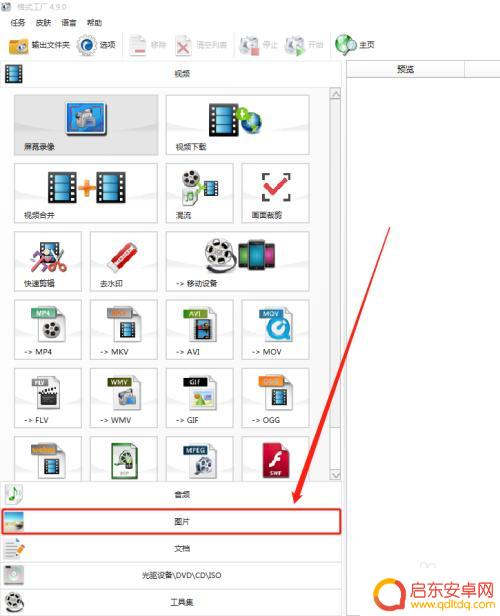Select the convert to MOV QuickTime icon

[x=276, y=330]
